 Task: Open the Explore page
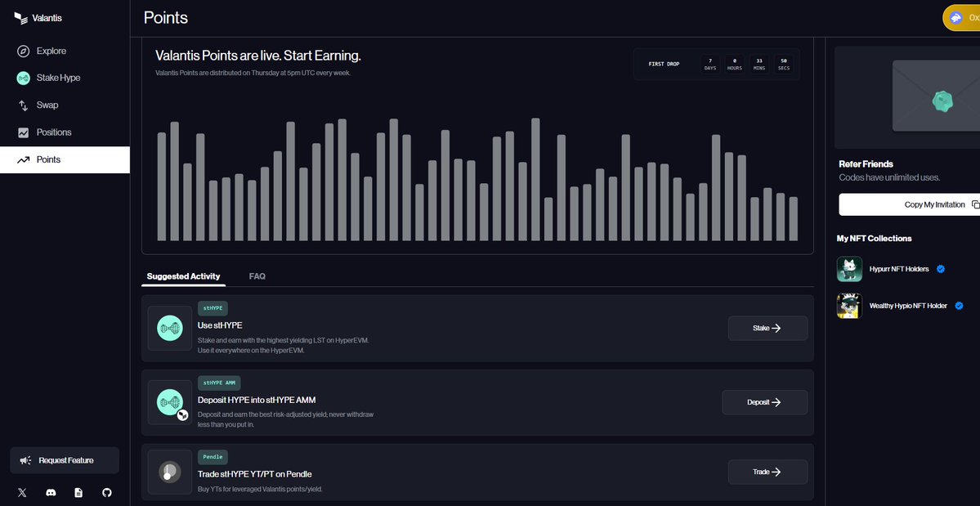[65, 51]
